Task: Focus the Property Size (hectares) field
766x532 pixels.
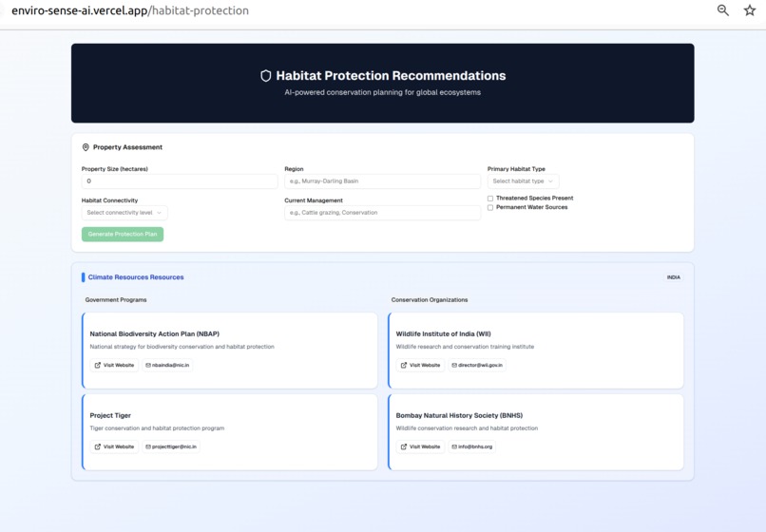Action: point(180,181)
